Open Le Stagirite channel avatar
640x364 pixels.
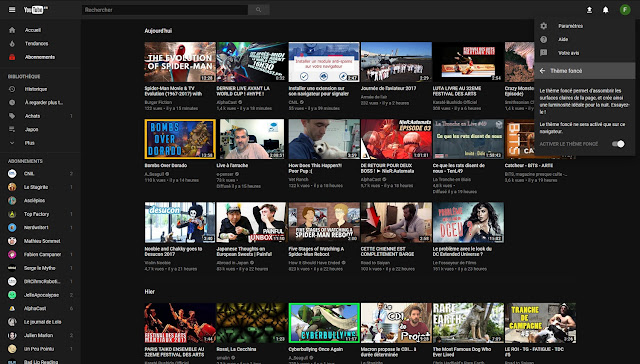point(12,187)
